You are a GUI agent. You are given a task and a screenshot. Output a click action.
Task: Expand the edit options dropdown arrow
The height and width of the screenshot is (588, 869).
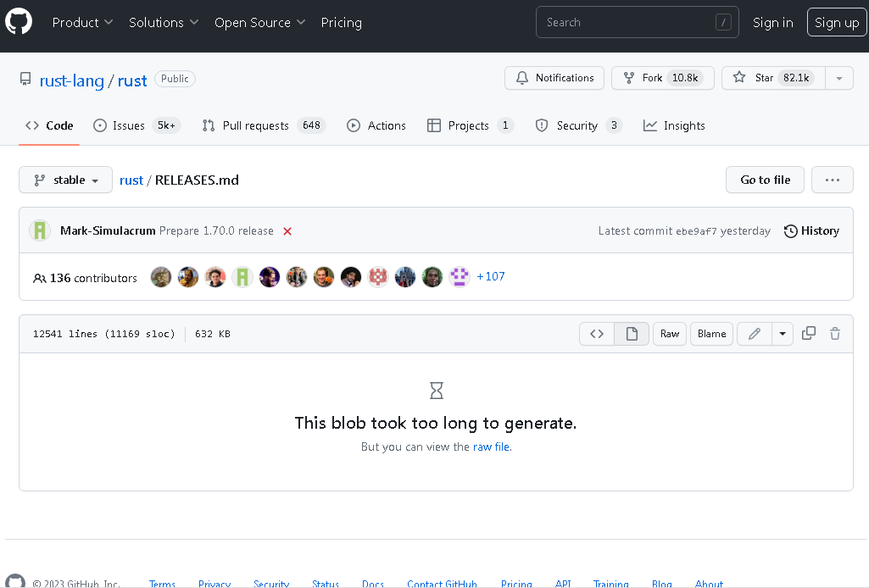783,334
